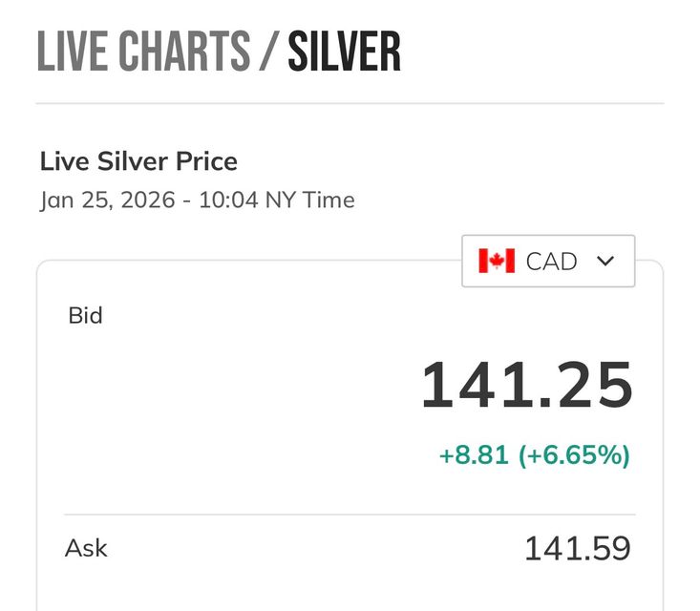This screenshot has height=611, width=700.
Task: Click the bid price 141.25
Action: pos(526,385)
